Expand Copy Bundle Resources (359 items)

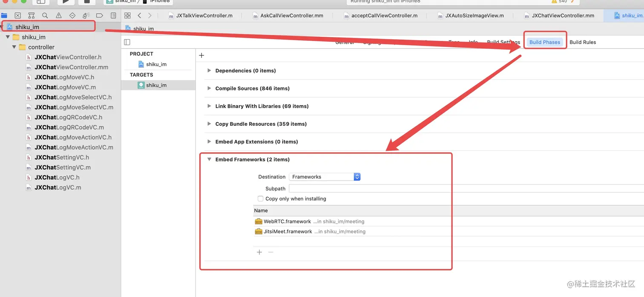click(209, 124)
